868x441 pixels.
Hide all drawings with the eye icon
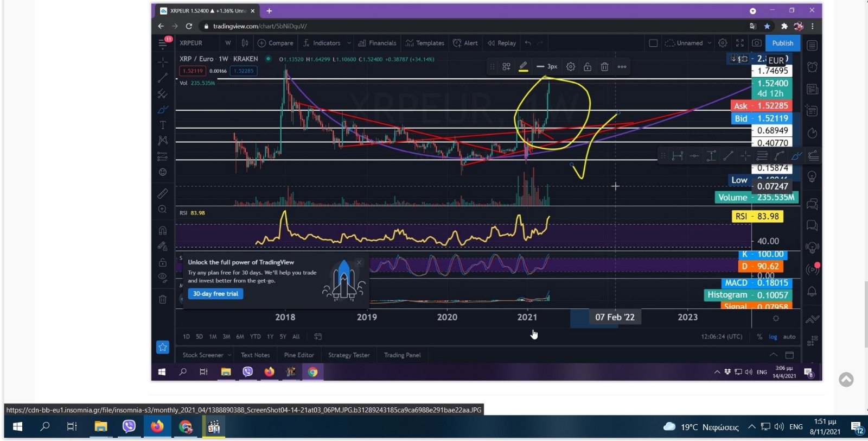162,278
